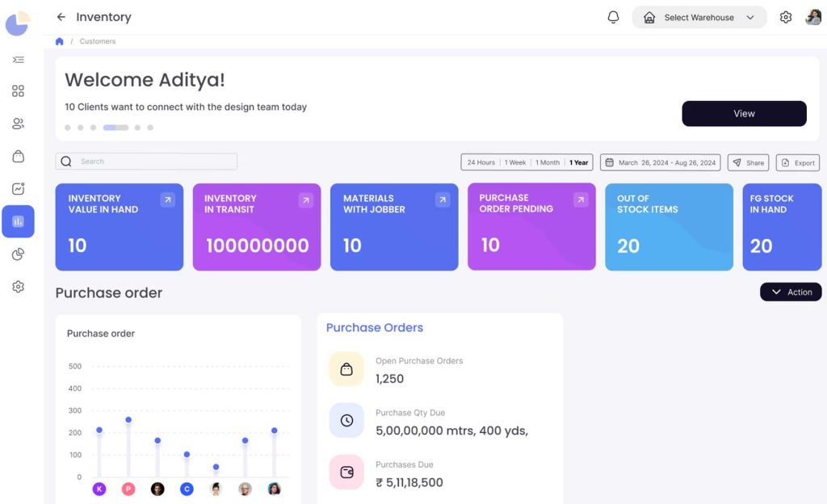Open settings from the top-right gear icon
The width and height of the screenshot is (827, 504).
785,16
